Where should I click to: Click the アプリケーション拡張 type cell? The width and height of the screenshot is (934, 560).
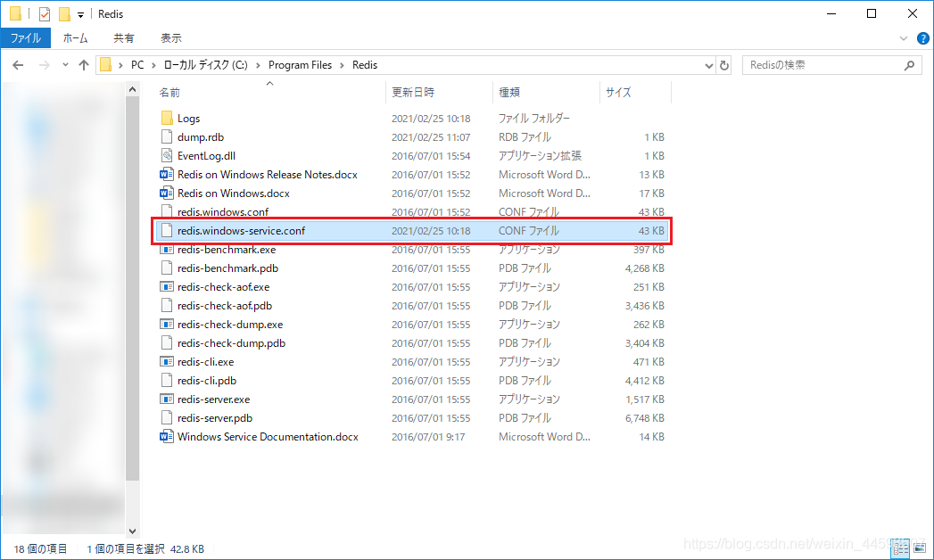click(540, 155)
